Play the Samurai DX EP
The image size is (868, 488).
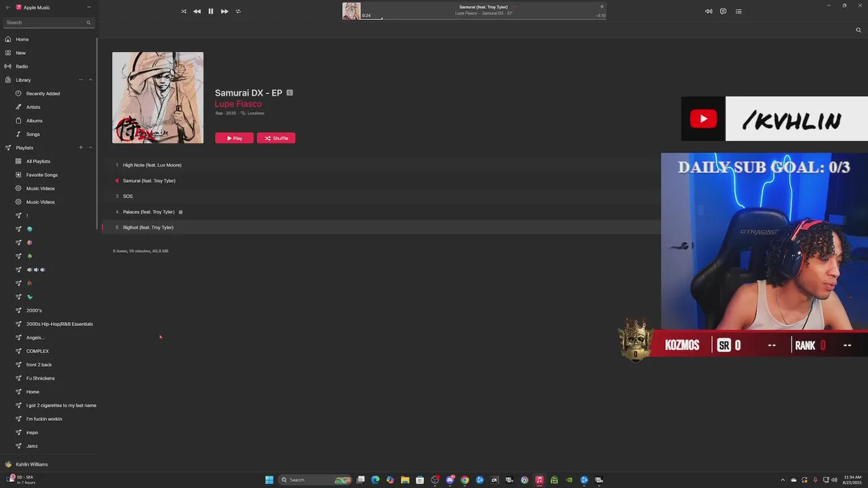coord(235,138)
